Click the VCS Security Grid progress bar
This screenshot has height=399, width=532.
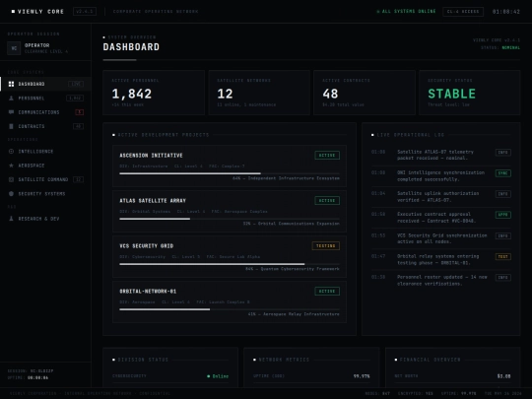tap(230, 264)
